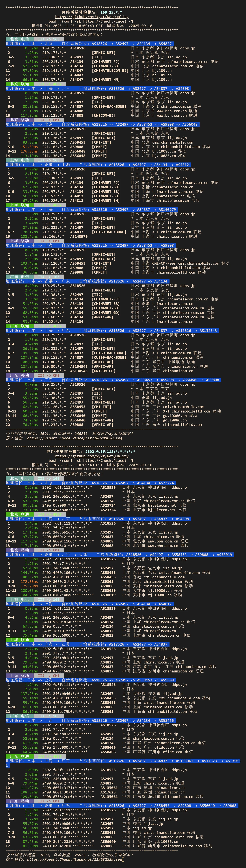The width and height of the screenshot is (246, 868).
Task: Click the latency value 117.35ms
Action: point(29,115)
